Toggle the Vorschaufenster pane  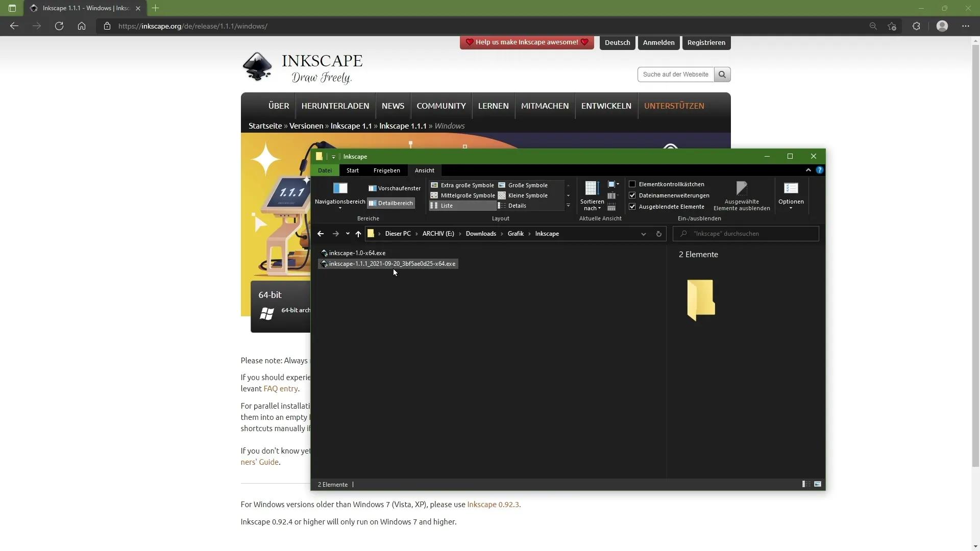395,188
